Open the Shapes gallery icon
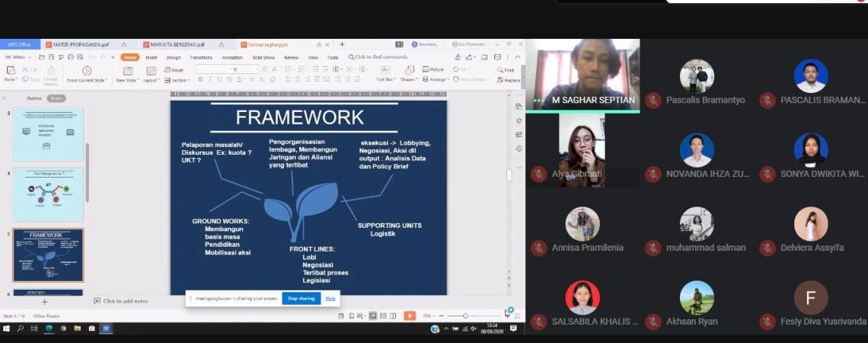This screenshot has width=868, height=343. pos(409,70)
